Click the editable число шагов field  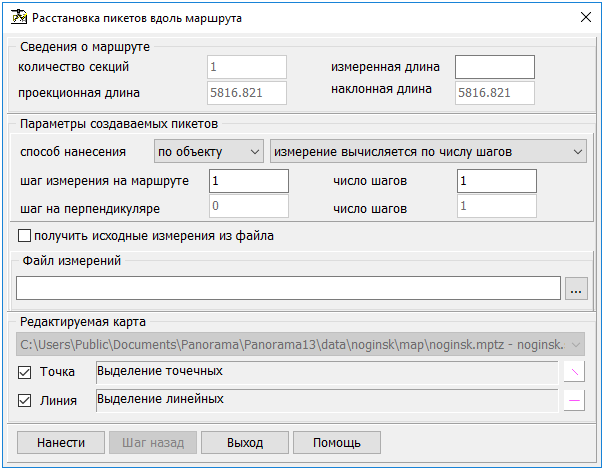click(496, 181)
